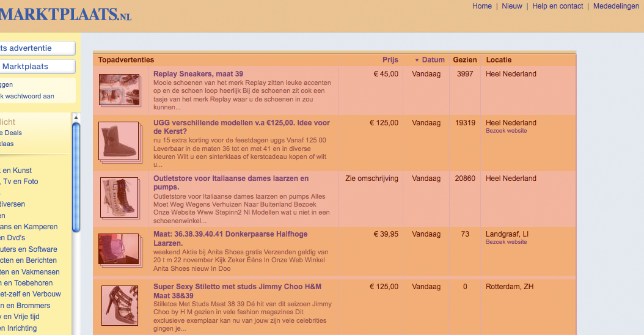
Task: Click Bezoek website under Landgraaf listing
Action: 507,242
